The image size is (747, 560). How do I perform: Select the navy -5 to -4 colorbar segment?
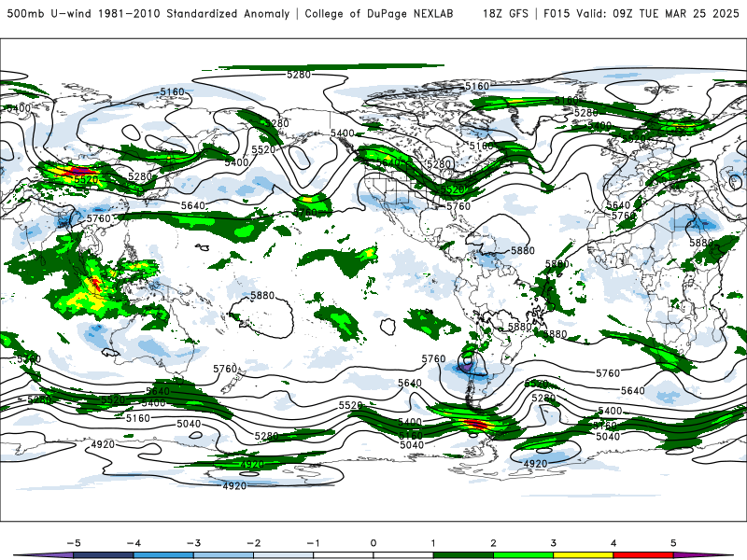click(104, 555)
